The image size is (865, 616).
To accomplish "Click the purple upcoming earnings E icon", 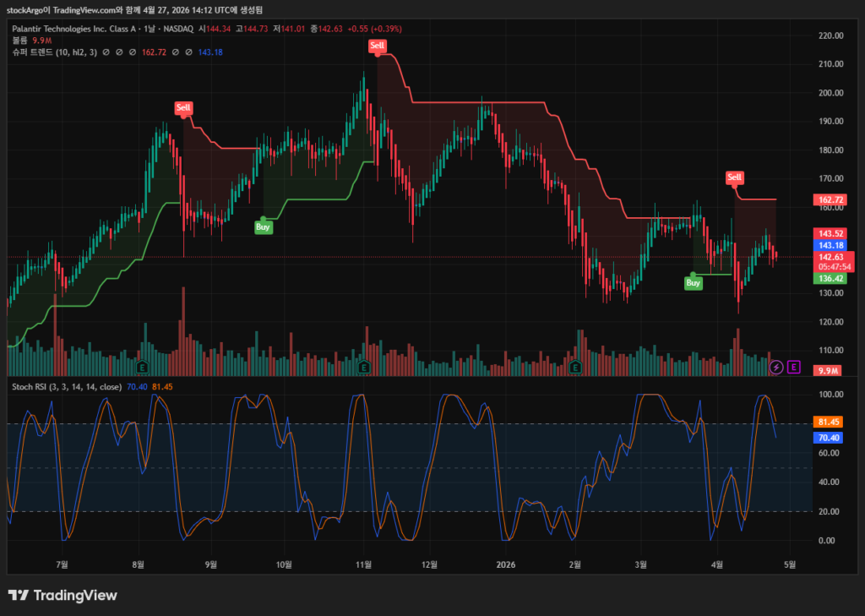I will [x=794, y=367].
